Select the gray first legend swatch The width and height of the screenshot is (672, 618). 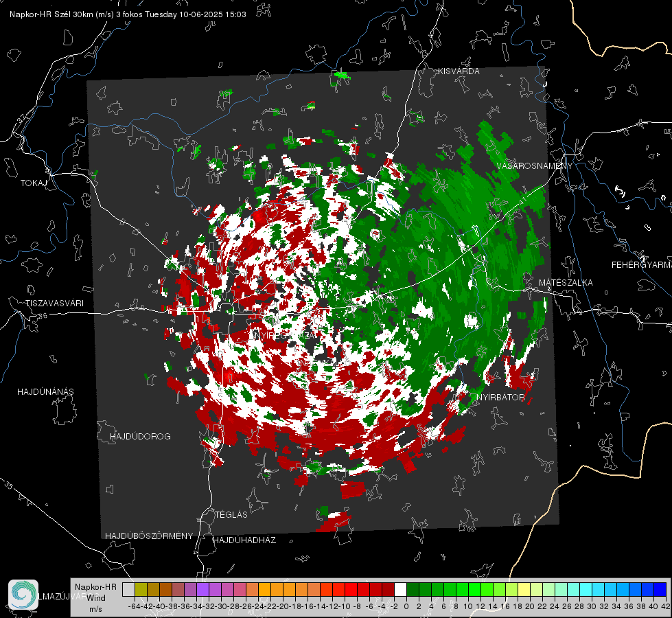(128, 589)
